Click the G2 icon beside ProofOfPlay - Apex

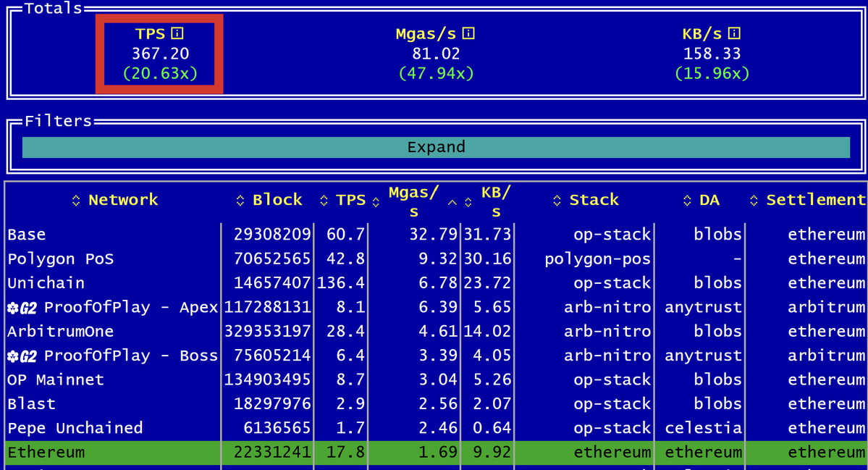22,308
